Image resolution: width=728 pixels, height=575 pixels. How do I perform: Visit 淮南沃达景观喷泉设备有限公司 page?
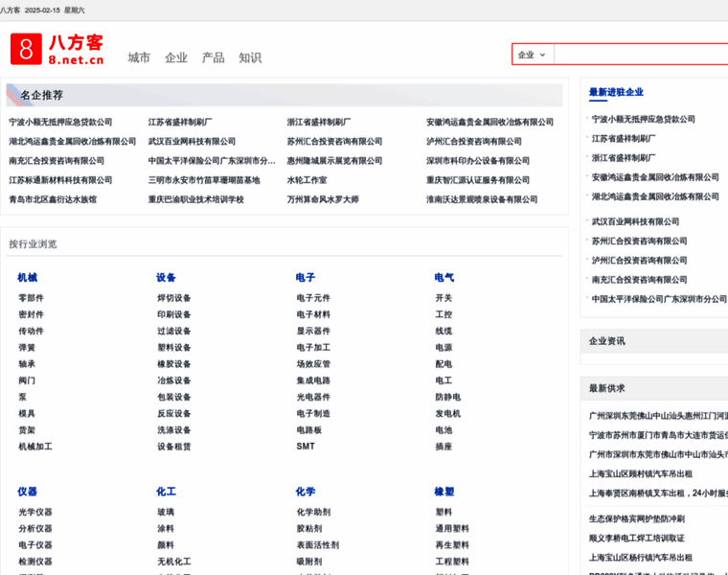(482, 199)
